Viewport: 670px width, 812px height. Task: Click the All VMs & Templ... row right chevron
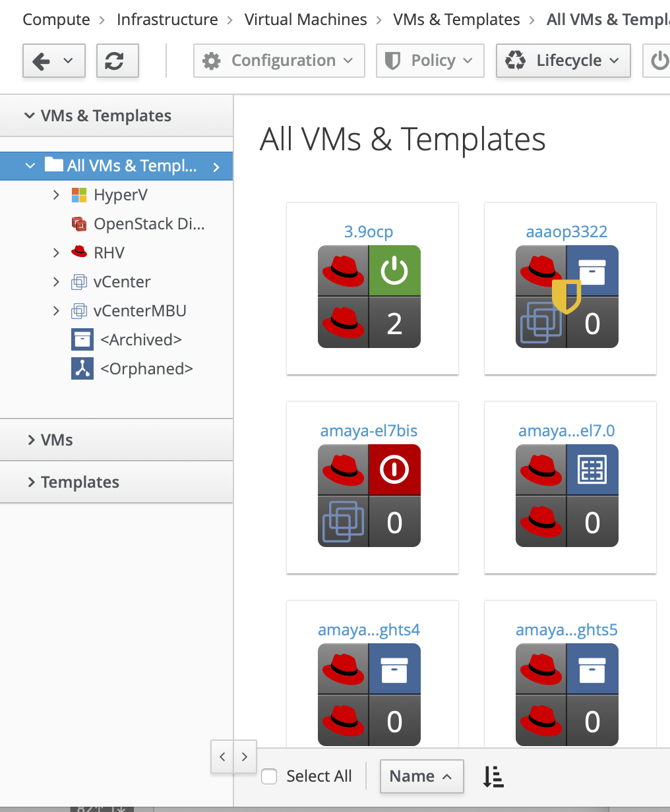pyautogui.click(x=216, y=167)
